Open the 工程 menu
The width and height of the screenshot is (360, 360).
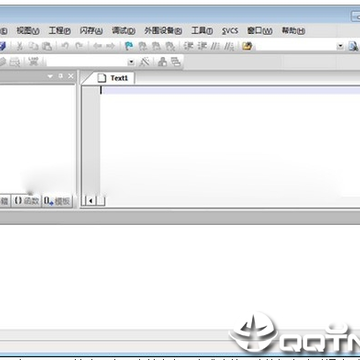60,31
